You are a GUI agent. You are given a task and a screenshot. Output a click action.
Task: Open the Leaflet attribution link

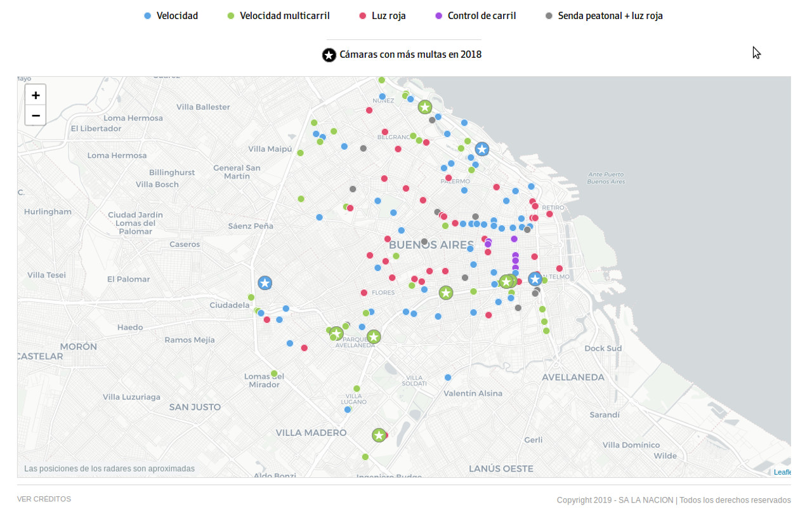click(x=782, y=472)
